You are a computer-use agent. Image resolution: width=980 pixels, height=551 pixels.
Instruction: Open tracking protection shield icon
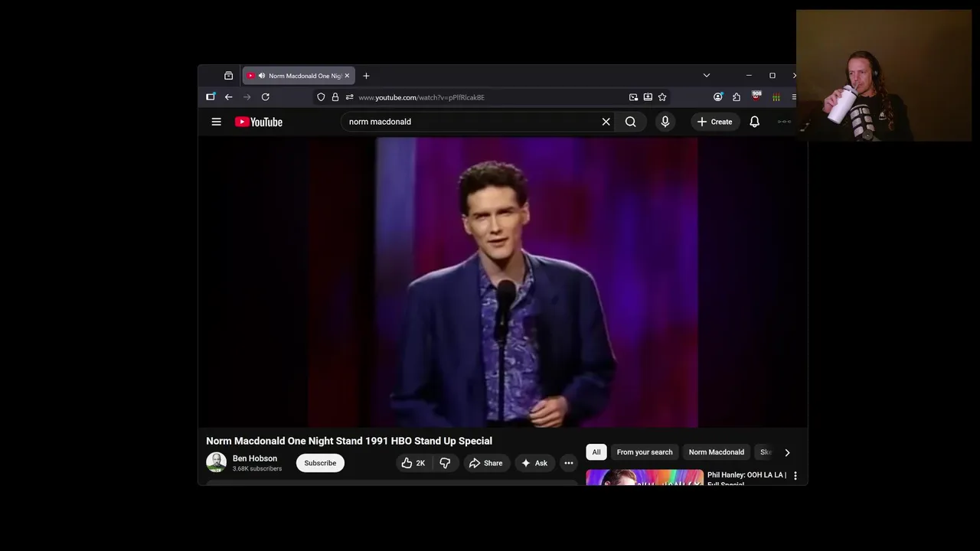click(x=321, y=97)
